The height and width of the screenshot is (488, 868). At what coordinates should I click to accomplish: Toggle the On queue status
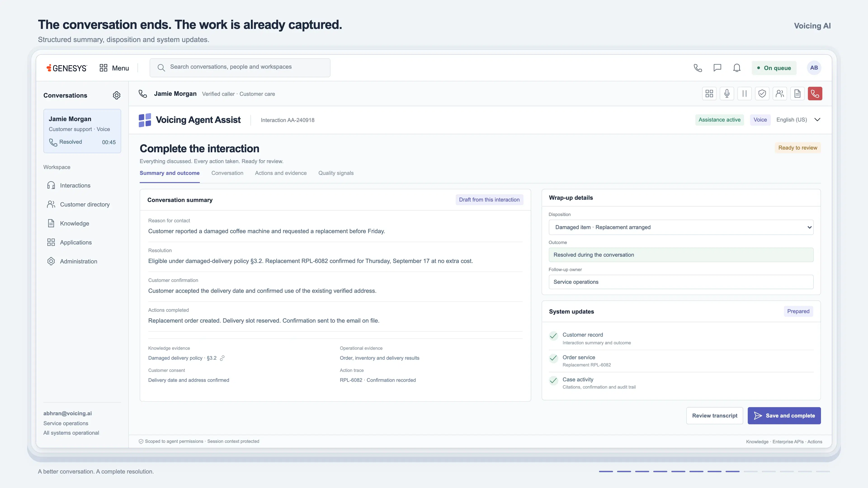774,68
